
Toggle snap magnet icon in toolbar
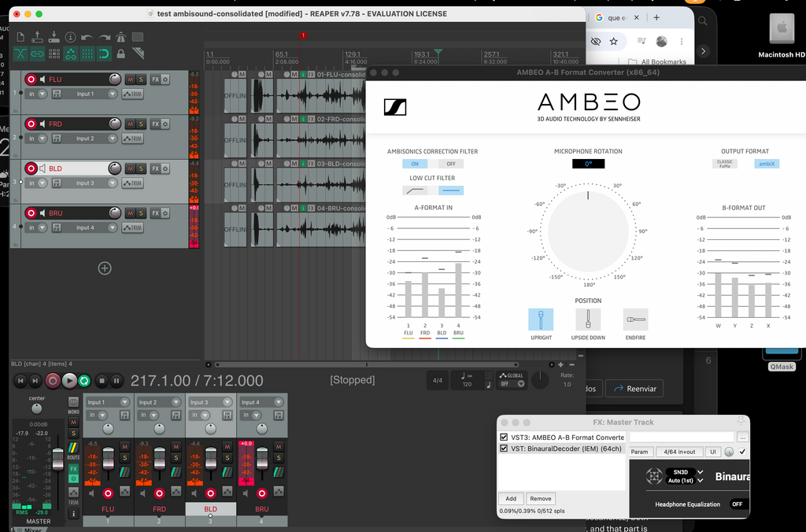(105, 54)
